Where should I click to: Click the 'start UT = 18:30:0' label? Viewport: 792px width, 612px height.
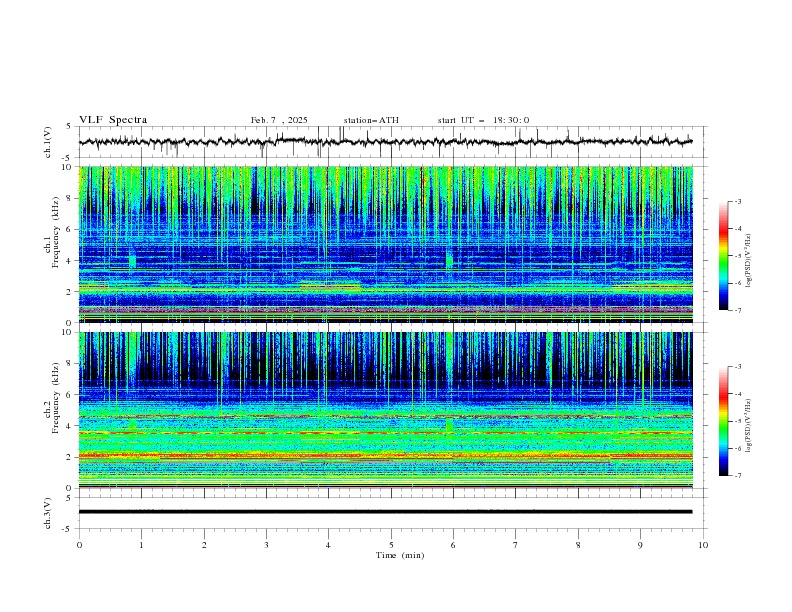pos(483,120)
